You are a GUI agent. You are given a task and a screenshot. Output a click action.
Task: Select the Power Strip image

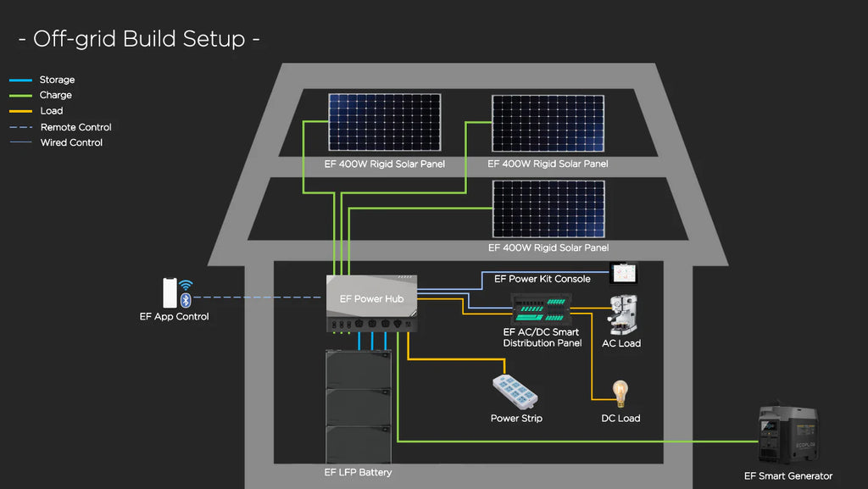[515, 392]
